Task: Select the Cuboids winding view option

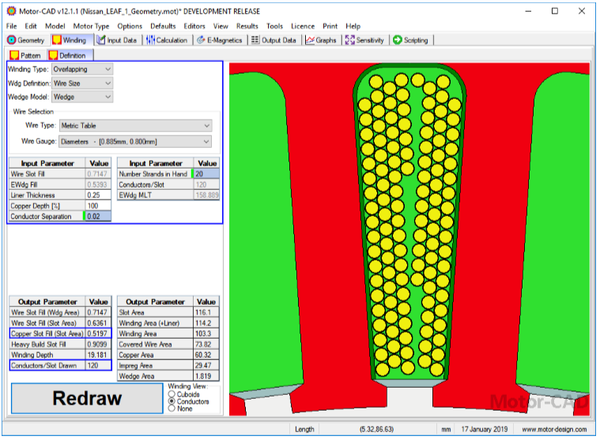Action: pos(171,394)
